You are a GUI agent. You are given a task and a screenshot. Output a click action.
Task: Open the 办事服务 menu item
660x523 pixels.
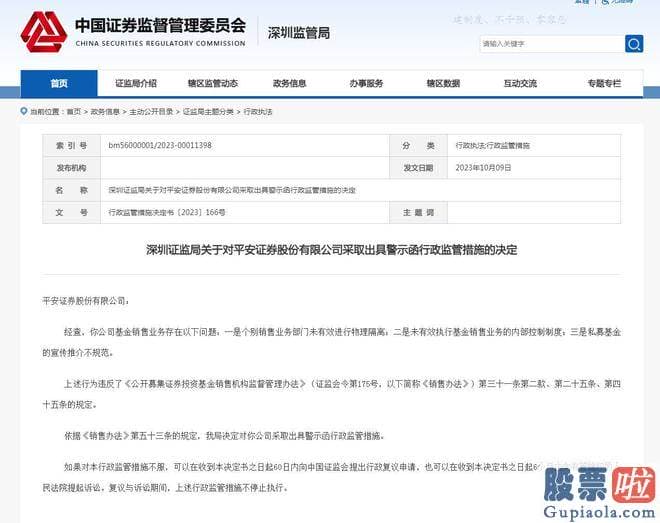[x=366, y=83]
